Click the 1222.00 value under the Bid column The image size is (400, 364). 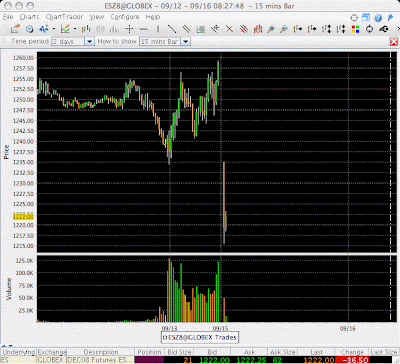coord(214,360)
